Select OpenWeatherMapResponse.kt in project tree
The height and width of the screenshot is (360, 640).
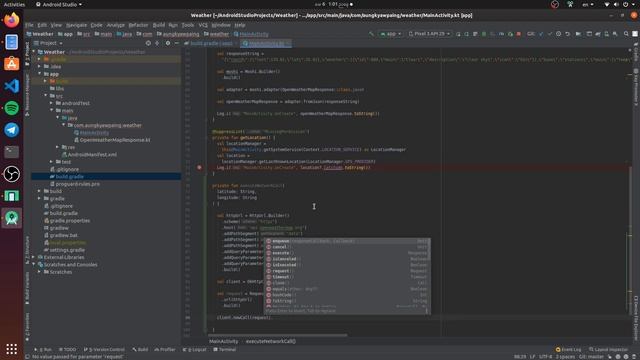112,140
